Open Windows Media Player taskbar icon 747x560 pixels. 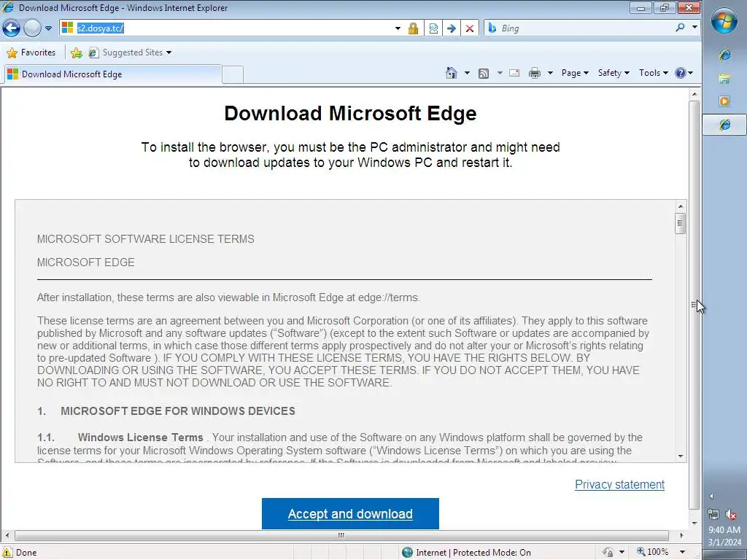click(x=724, y=101)
